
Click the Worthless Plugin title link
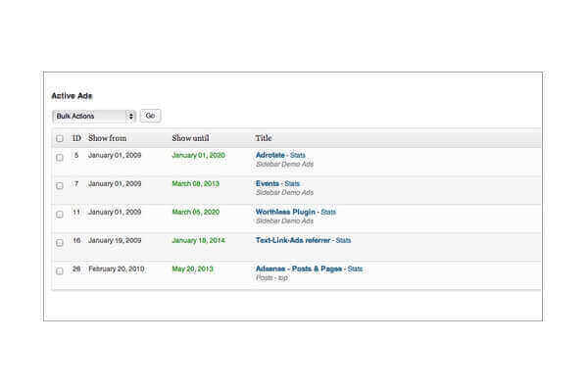(285, 212)
